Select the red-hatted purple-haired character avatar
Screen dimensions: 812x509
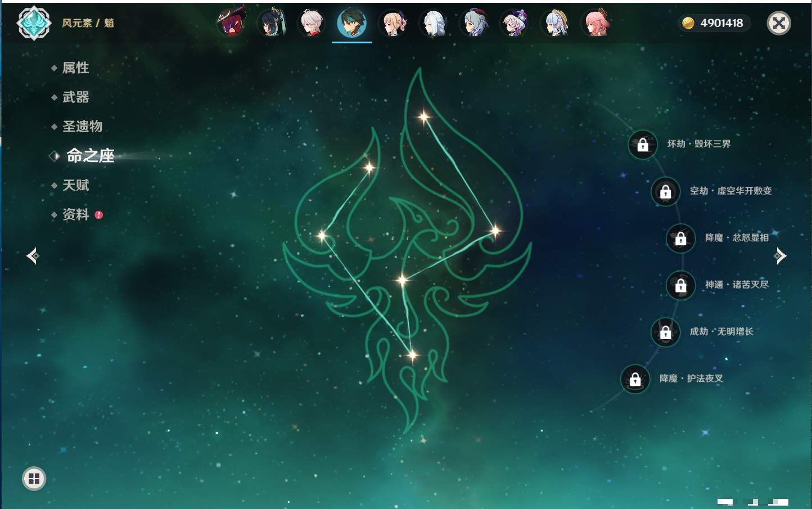(232, 22)
